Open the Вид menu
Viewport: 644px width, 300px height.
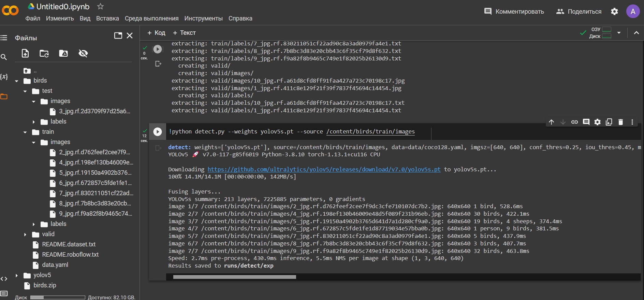[x=85, y=18]
